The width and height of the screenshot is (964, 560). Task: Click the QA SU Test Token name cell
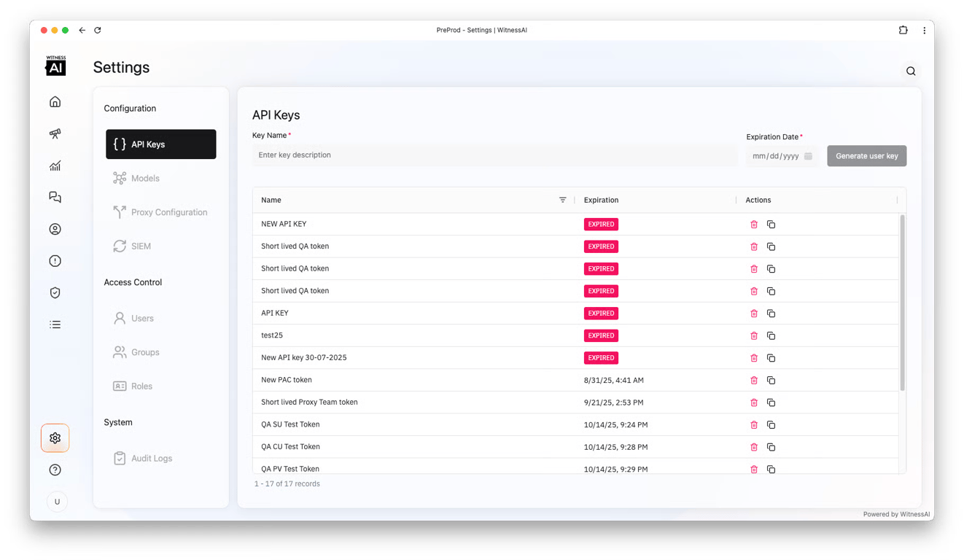coord(290,424)
